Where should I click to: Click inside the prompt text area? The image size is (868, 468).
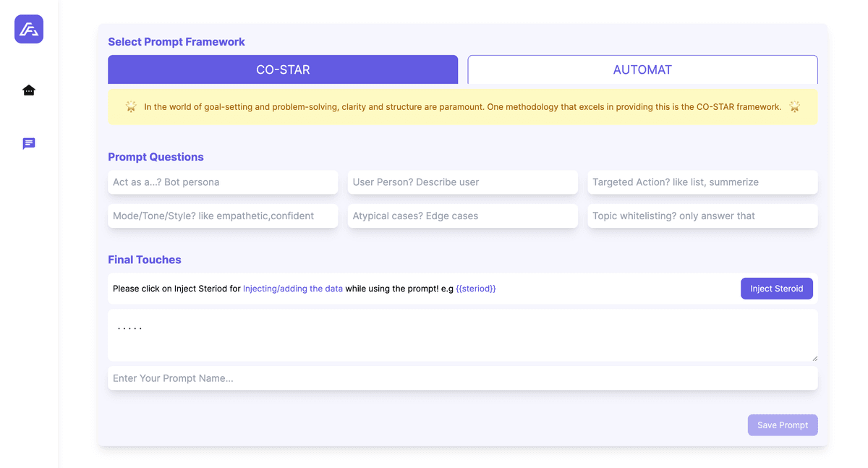pos(462,335)
